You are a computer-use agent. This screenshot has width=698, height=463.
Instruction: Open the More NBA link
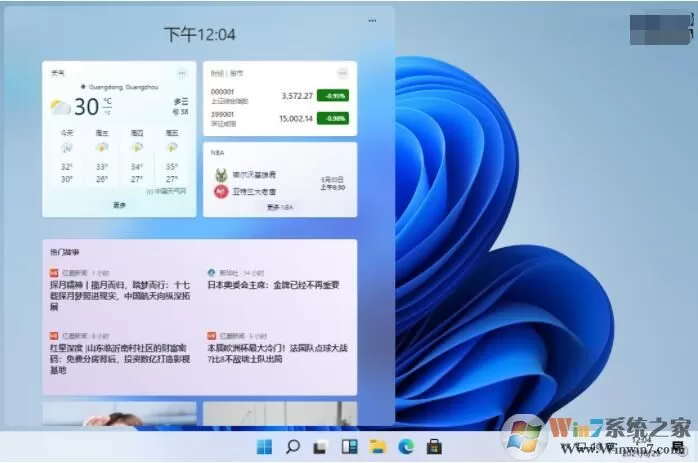tap(280, 207)
